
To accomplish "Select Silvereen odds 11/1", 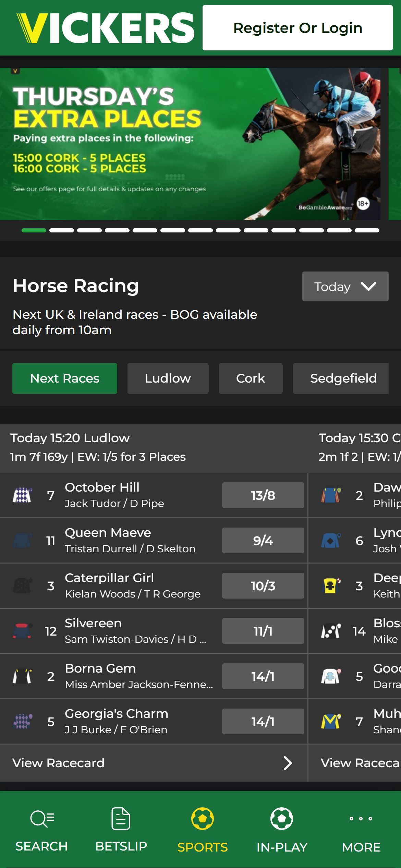I will 263,631.
